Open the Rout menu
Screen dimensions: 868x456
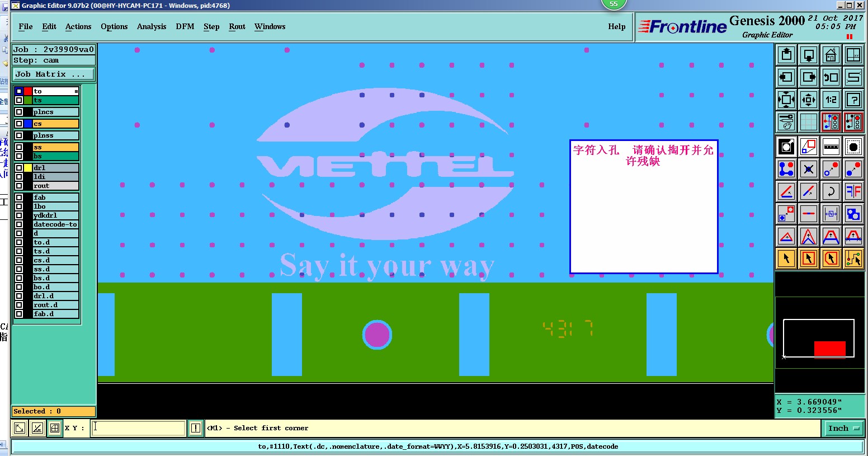coord(237,26)
